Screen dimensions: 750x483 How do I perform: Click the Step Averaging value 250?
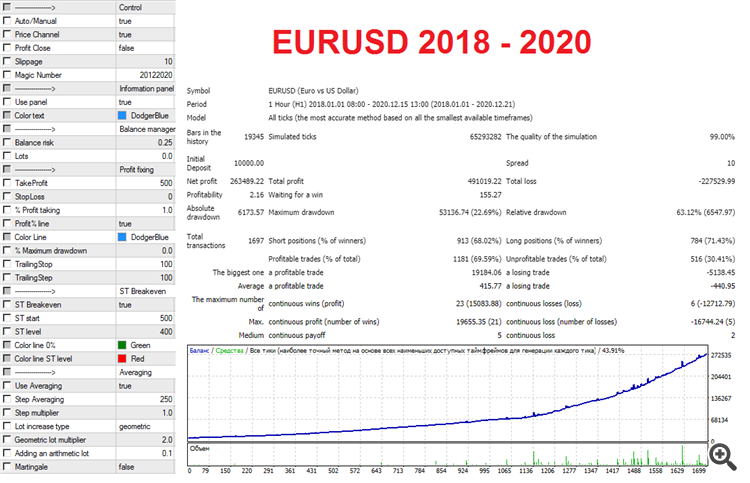[166, 399]
